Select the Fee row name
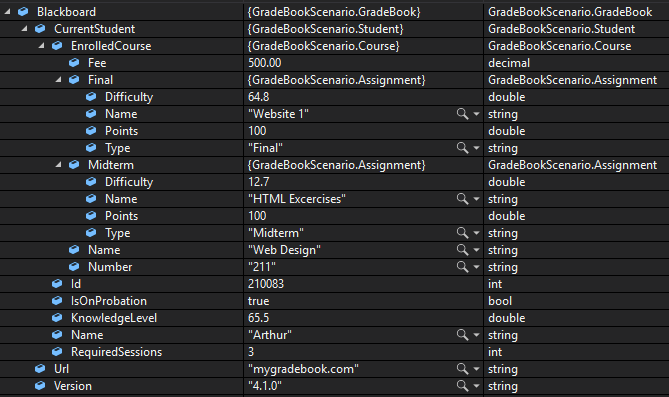This screenshot has height=397, width=669. coord(97,63)
